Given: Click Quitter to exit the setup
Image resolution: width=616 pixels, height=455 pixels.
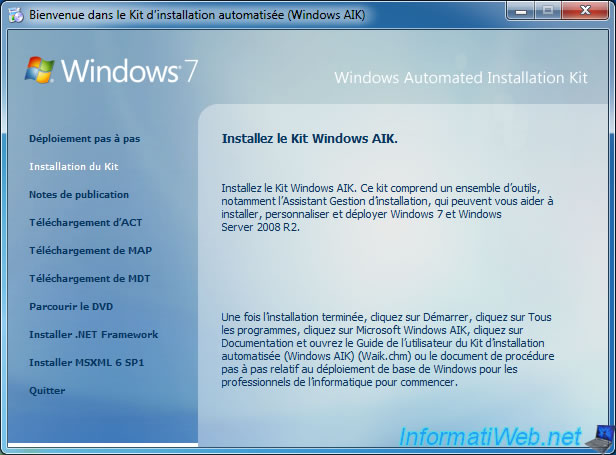Looking at the screenshot, I should pyautogui.click(x=47, y=391).
